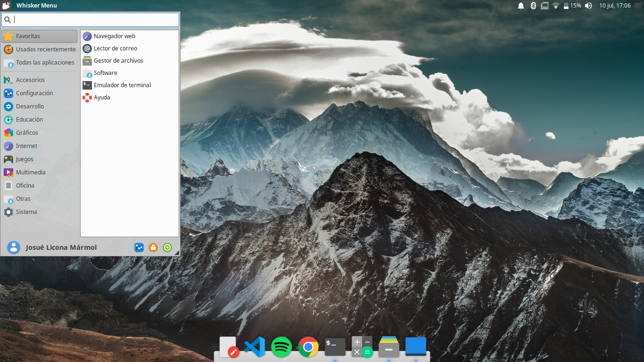Select Configuración category
The width and height of the screenshot is (644, 362).
pos(40,93)
